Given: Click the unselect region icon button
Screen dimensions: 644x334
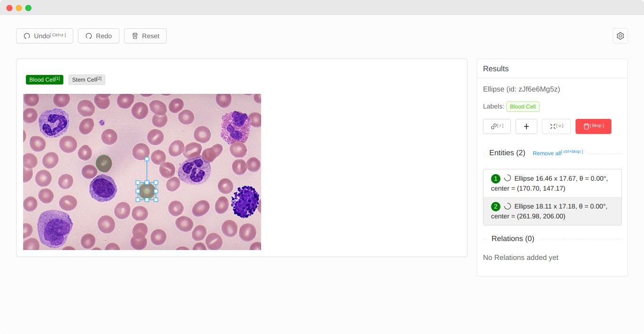Looking at the screenshot, I should pos(556,126).
